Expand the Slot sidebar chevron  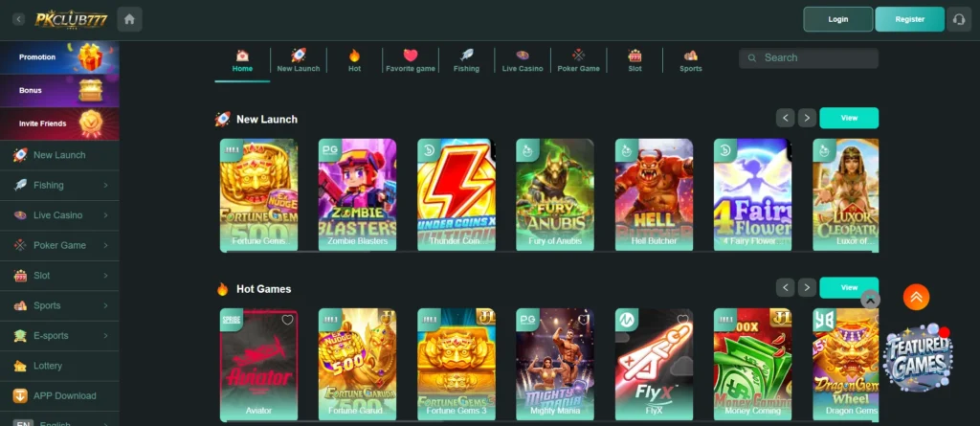click(x=105, y=276)
